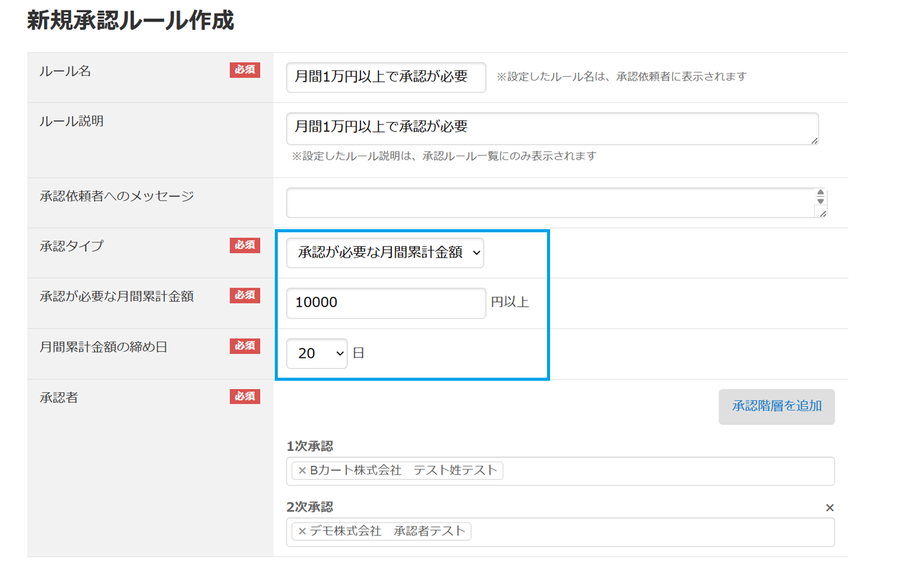Click the 2次承認 approver selection box
The height and width of the screenshot is (565, 924).
click(x=561, y=532)
